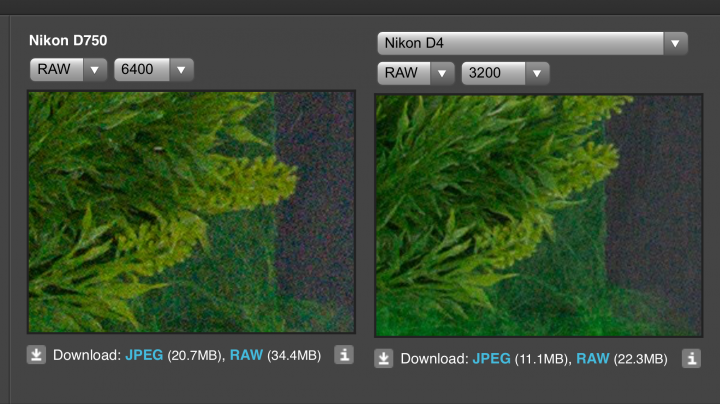The width and height of the screenshot is (720, 404).
Task: Download the 11.1MB JPEG for Nikon D4
Action: [491, 359]
